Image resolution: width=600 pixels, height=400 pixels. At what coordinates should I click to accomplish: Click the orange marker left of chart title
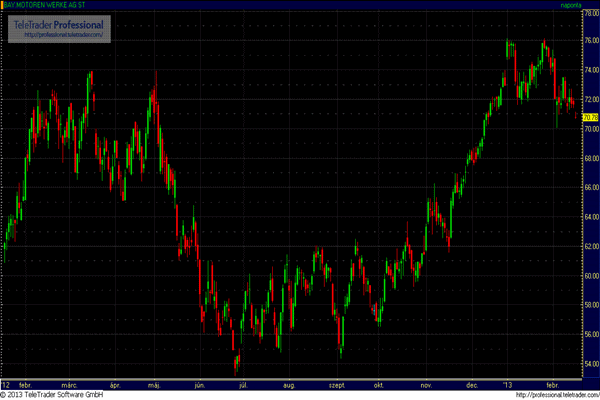tap(3, 6)
